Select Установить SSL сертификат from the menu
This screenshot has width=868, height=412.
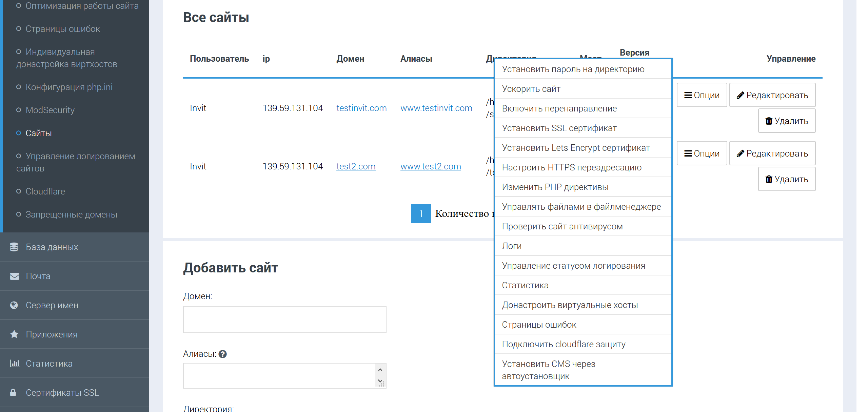click(x=559, y=128)
